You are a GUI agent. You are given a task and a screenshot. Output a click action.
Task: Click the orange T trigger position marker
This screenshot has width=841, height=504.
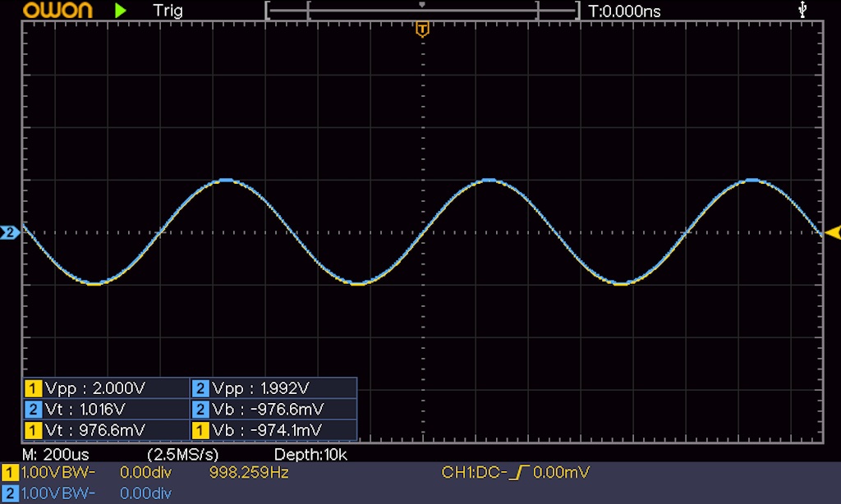(422, 30)
